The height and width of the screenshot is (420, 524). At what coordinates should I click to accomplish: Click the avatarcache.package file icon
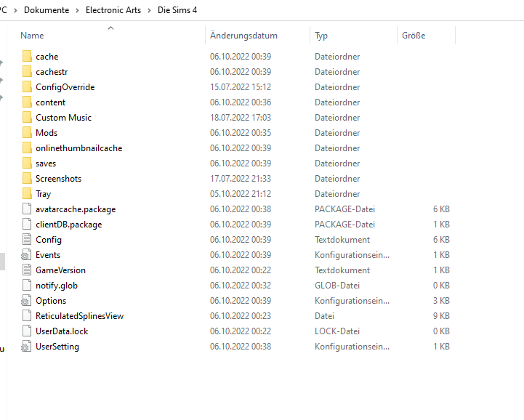pyautogui.click(x=27, y=209)
